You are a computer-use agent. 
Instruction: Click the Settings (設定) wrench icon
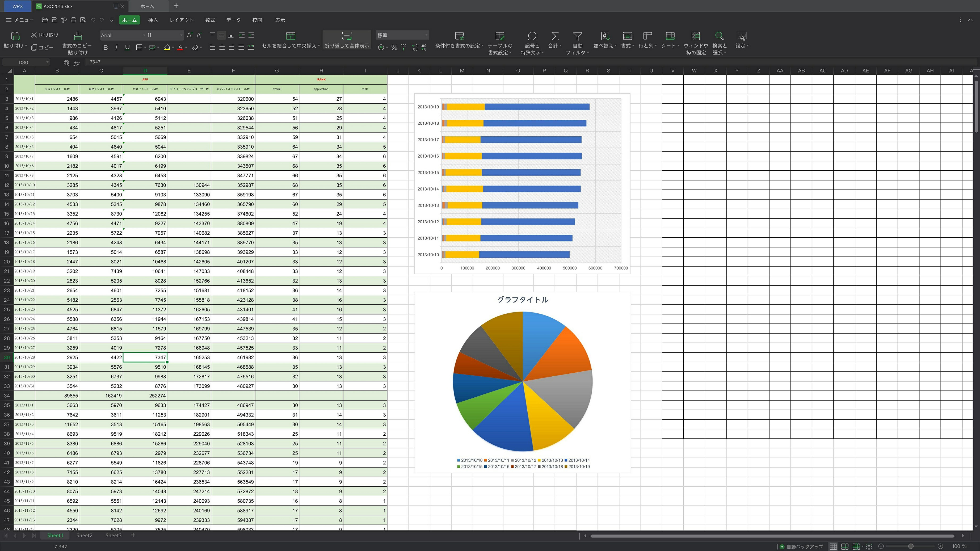[742, 36]
